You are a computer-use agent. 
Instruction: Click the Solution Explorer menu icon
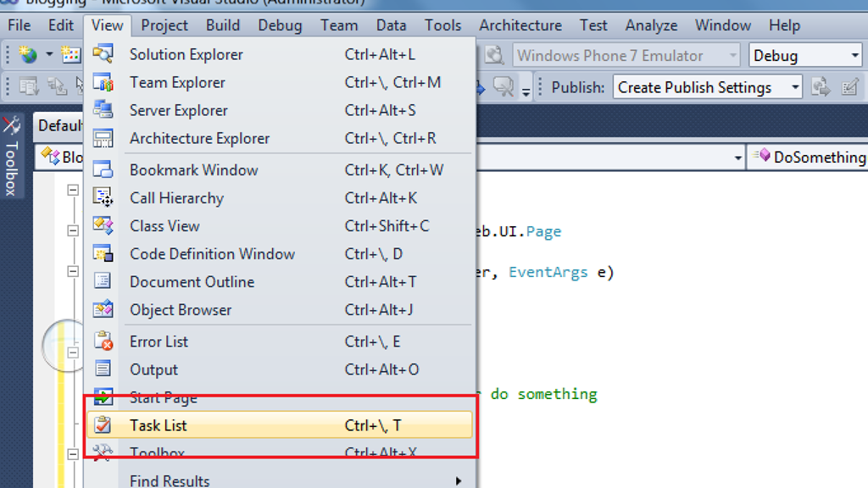click(103, 54)
